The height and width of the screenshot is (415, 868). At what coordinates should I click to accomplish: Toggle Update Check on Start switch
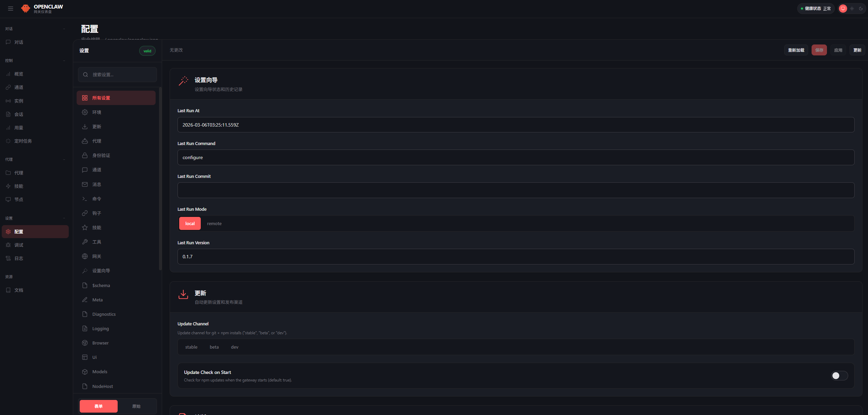839,376
